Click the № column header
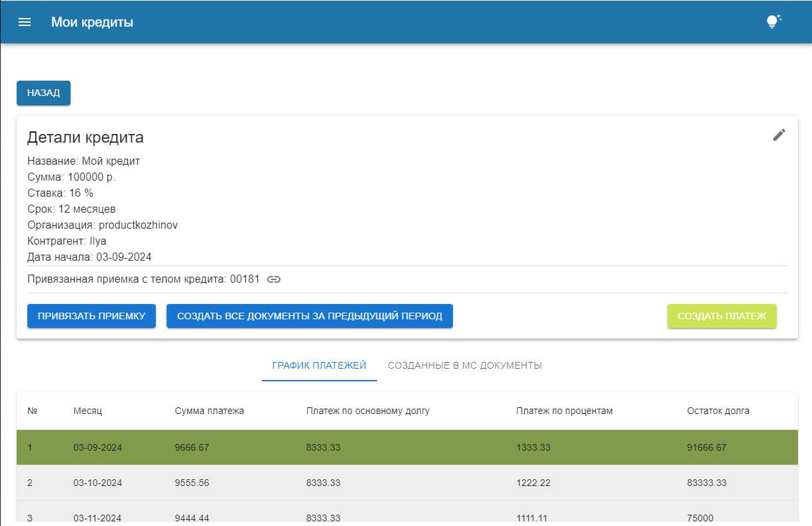This screenshot has width=812, height=526. pyautogui.click(x=32, y=411)
